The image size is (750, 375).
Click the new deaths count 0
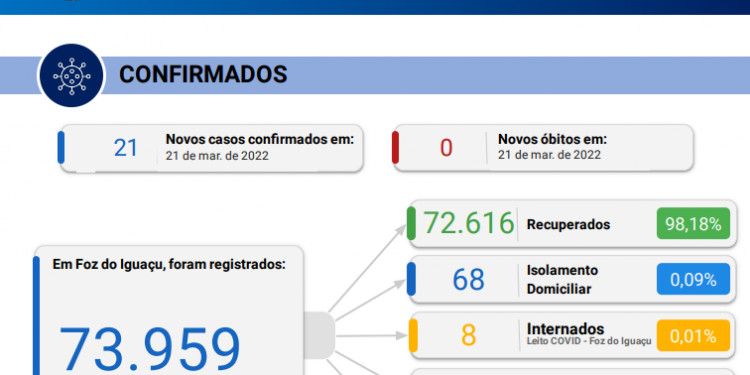click(446, 148)
